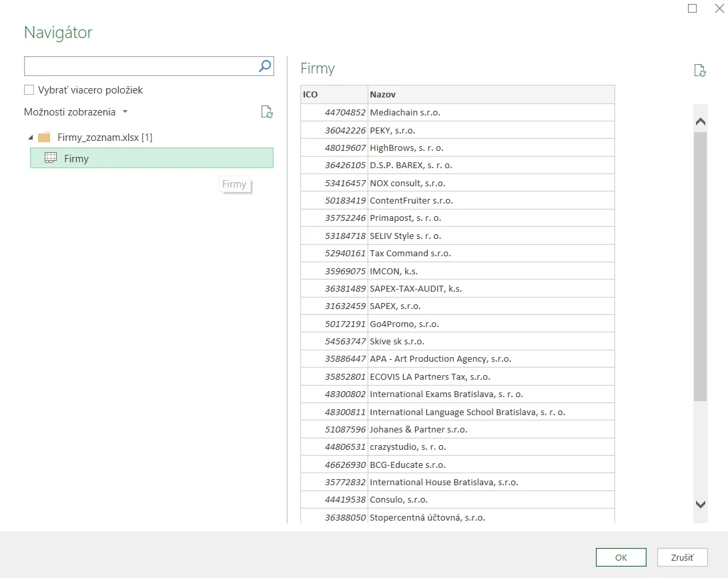Click the ECOVIS LA Partners Tax cell
This screenshot has height=578, width=728.
pyautogui.click(x=491, y=376)
